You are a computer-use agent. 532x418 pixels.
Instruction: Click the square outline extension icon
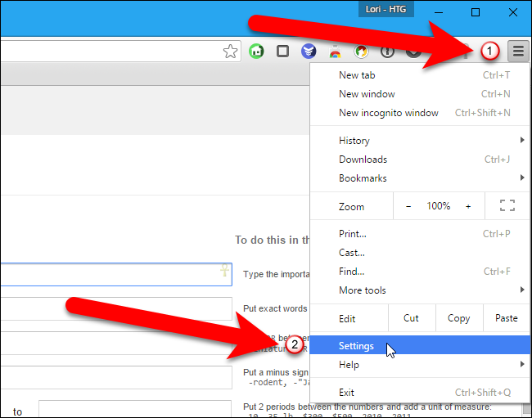tap(282, 52)
